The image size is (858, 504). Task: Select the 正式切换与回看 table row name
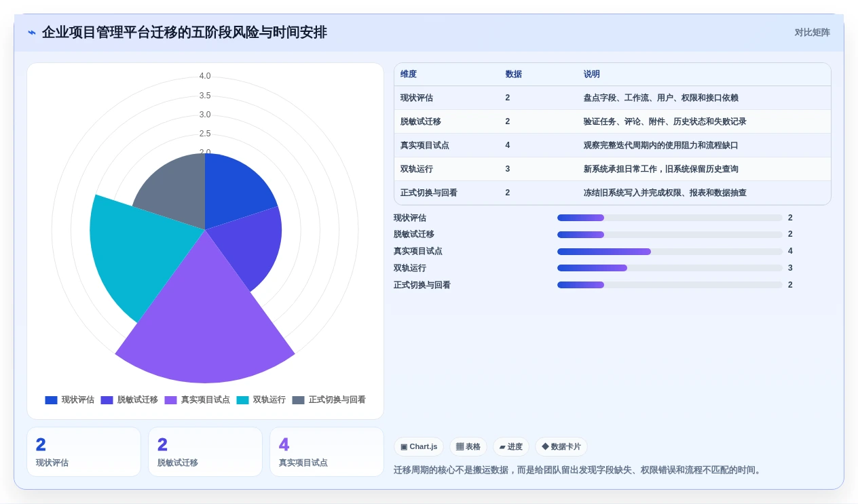[429, 193]
